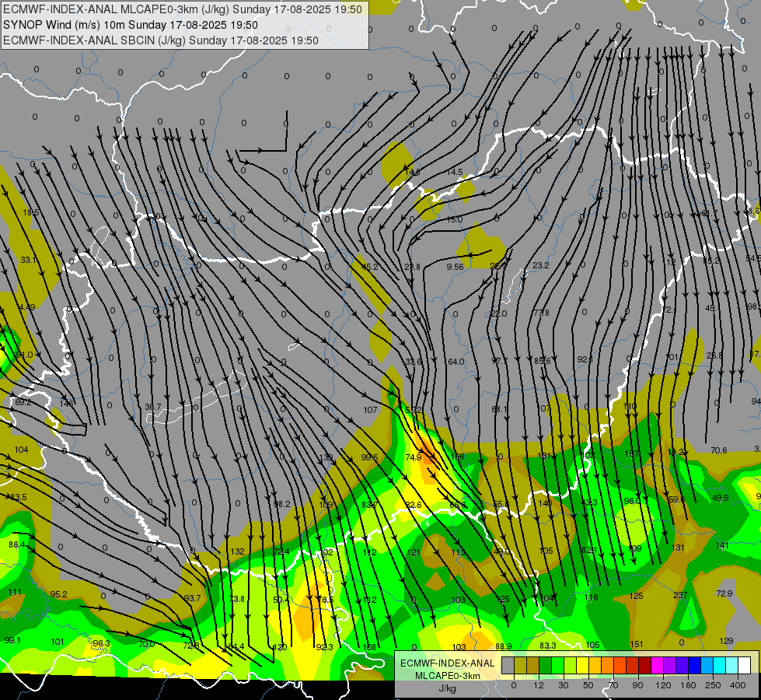Select the purple legend swatch
The width and height of the screenshot is (761, 700).
(670, 666)
